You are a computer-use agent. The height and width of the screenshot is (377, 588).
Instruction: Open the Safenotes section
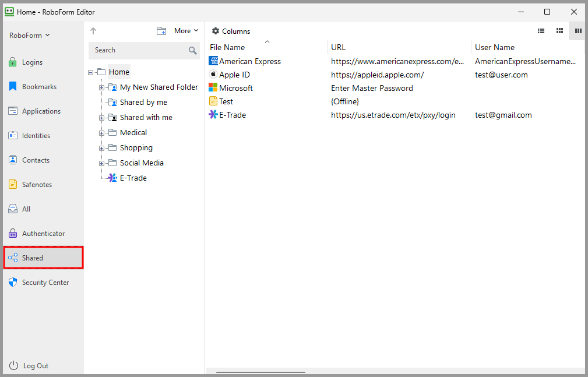click(43, 185)
